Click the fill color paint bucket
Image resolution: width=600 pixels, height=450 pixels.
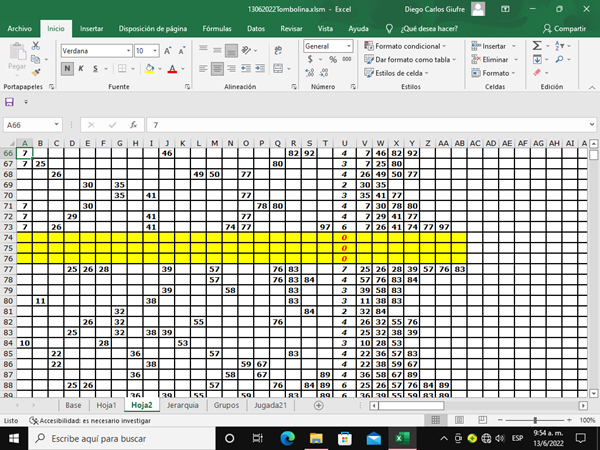pyautogui.click(x=149, y=69)
